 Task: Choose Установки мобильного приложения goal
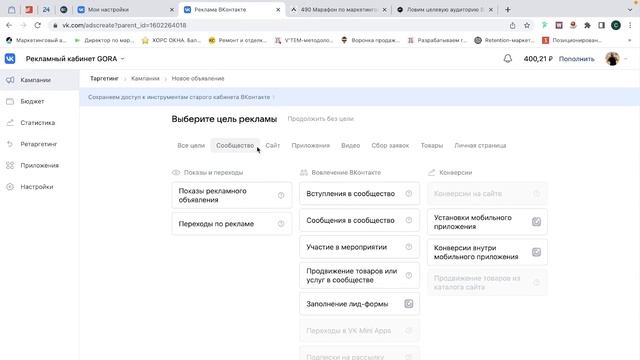tap(487, 222)
